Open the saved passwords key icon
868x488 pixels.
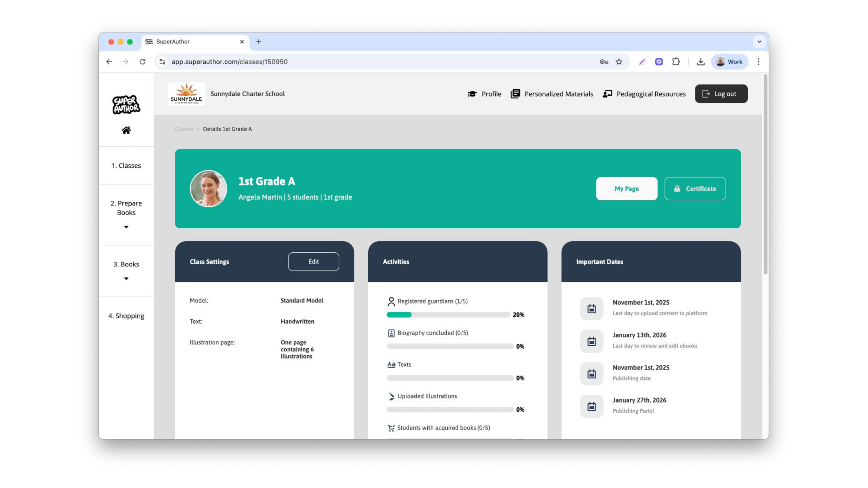pos(604,62)
